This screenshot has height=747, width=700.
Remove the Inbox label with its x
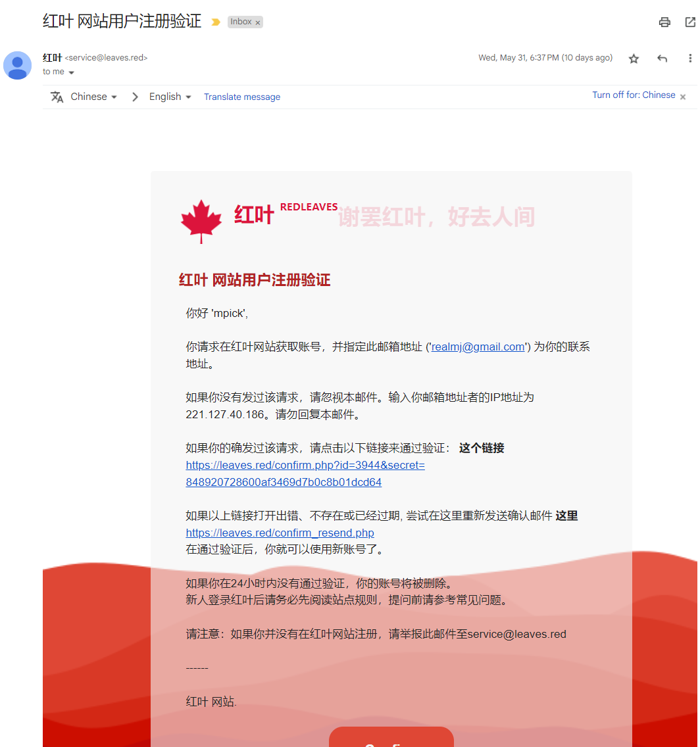(x=258, y=22)
